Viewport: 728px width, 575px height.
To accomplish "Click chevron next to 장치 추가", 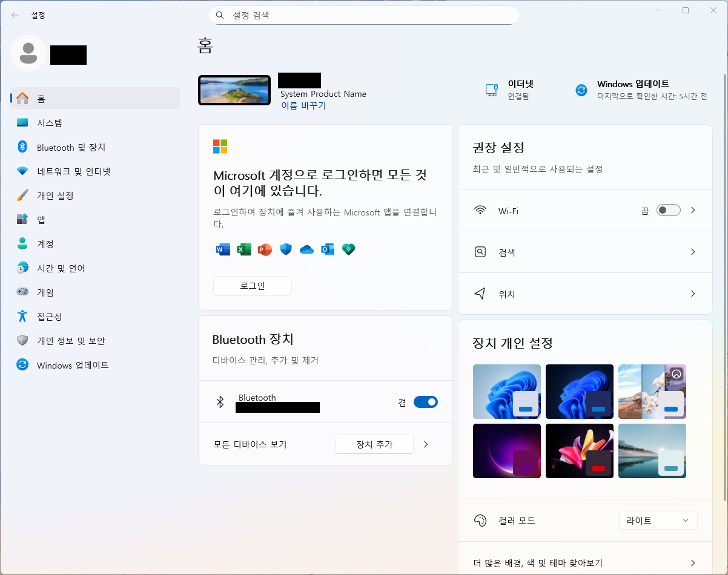I will 426,444.
